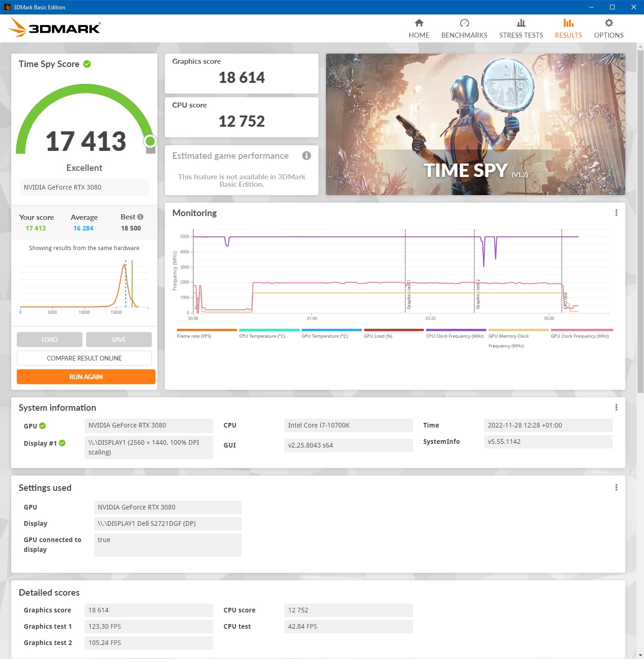Click the green checkmark beside Time Spy Score
Image resolution: width=644 pixels, height=659 pixels.
[87, 64]
